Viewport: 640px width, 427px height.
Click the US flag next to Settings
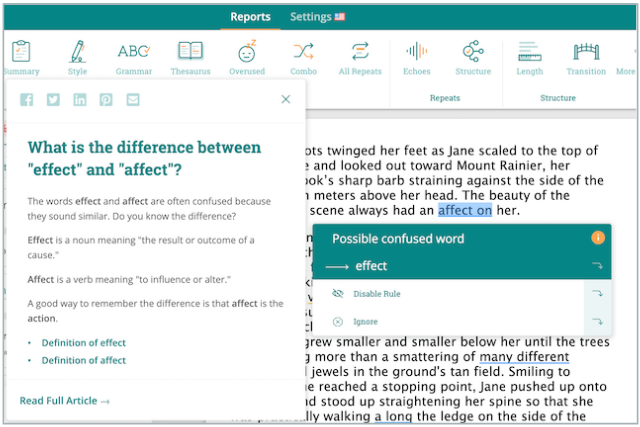click(x=340, y=17)
